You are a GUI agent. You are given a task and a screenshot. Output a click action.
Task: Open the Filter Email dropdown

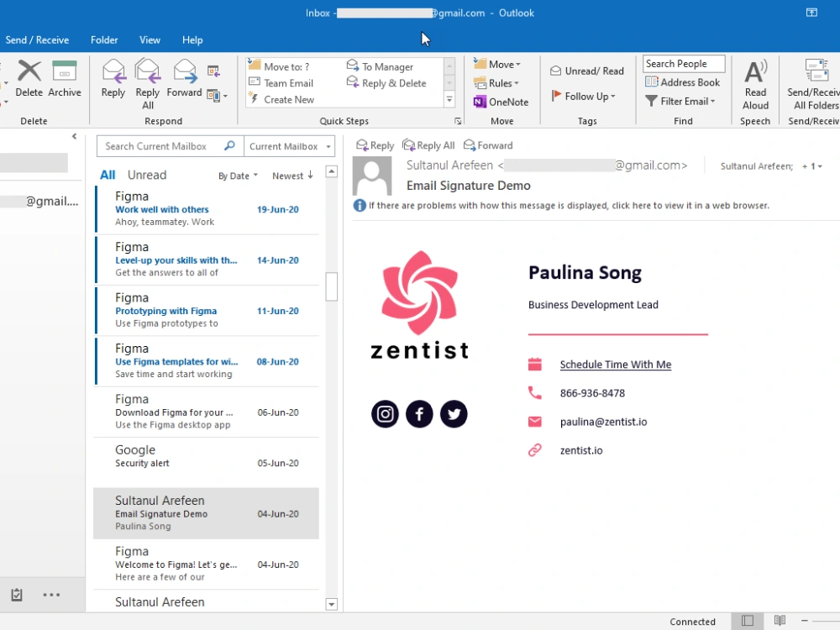click(x=680, y=102)
